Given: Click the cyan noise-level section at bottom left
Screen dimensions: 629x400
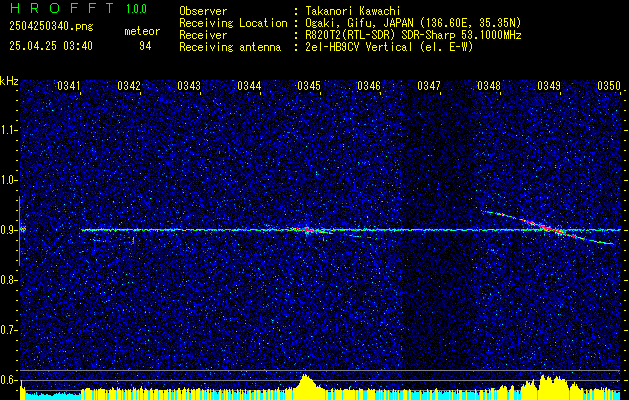Looking at the screenshot, I should click(x=52, y=395).
